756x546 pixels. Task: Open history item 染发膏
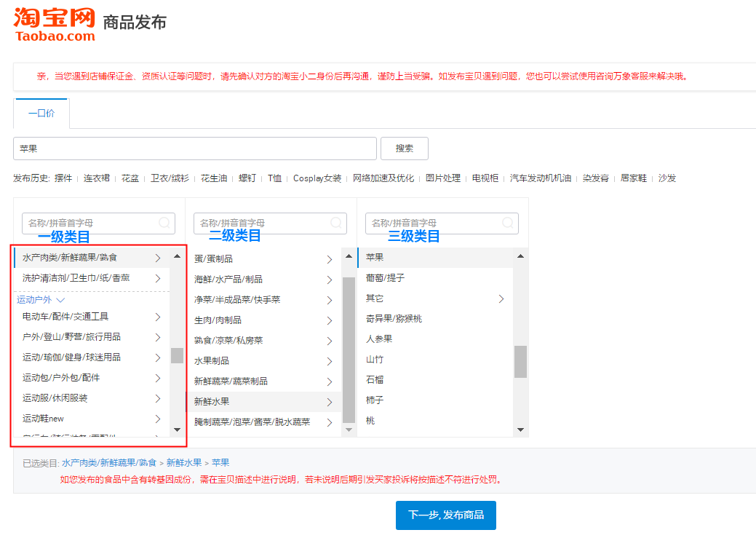tap(596, 178)
